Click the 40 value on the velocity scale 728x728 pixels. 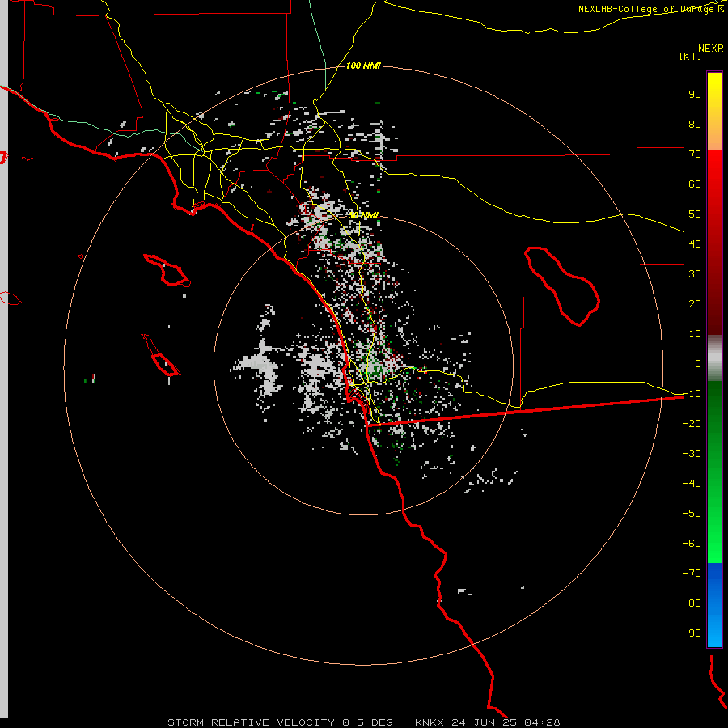(695, 244)
